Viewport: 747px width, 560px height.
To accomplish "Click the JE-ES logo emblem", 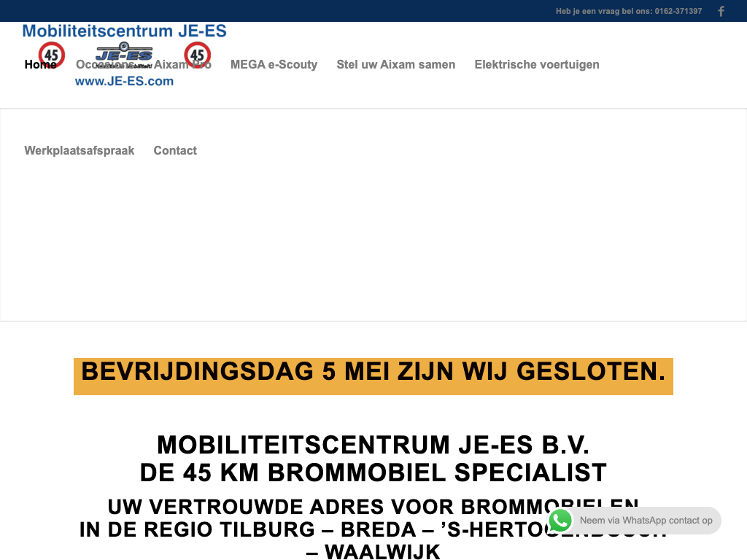I will click(x=124, y=55).
